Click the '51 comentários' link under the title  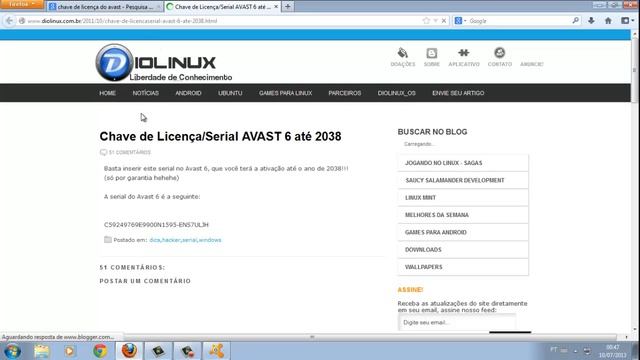click(129, 152)
